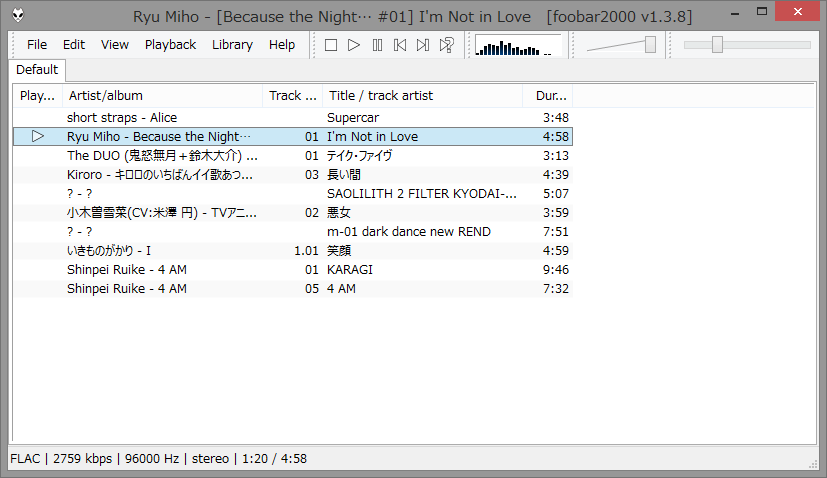827x478 pixels.
Task: Open the Library menu
Action: [232, 45]
